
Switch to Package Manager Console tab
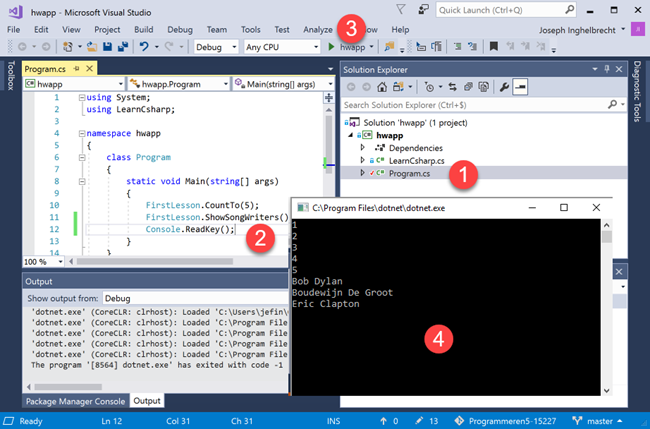(76, 401)
